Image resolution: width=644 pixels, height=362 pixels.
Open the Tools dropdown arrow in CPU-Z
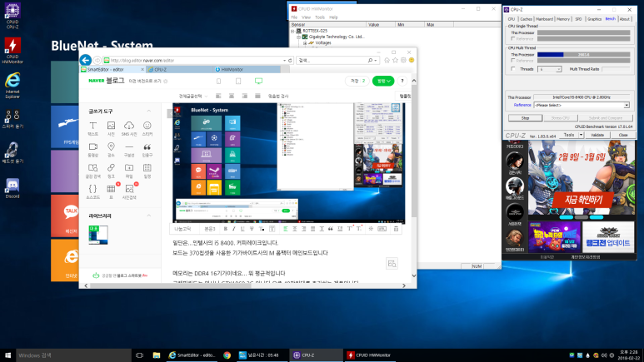pyautogui.click(x=581, y=135)
